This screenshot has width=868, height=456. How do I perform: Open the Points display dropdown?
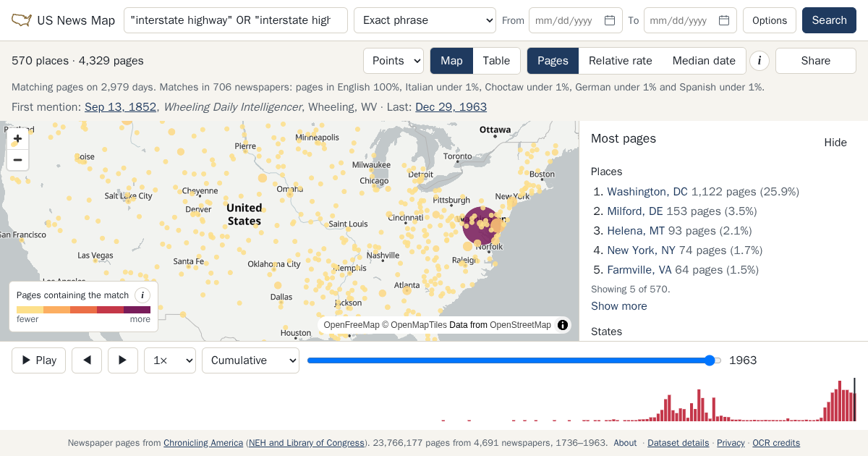pos(393,61)
